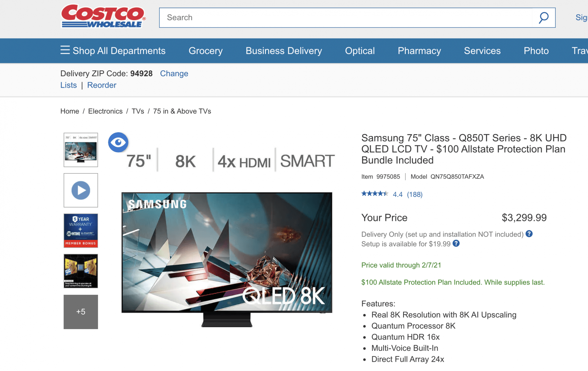The height and width of the screenshot is (371, 588).
Task: Open delivery info help question mark
Action: pyautogui.click(x=529, y=234)
